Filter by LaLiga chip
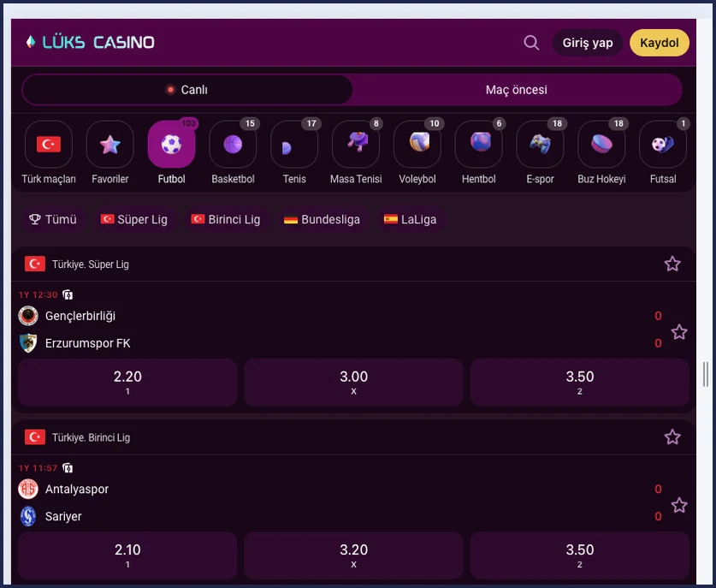Screen dimensions: 716x588 [410, 220]
